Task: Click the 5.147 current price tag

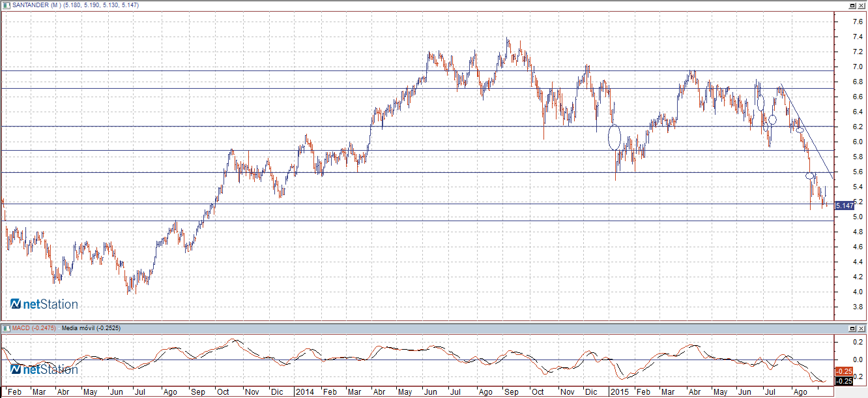Action: [844, 206]
